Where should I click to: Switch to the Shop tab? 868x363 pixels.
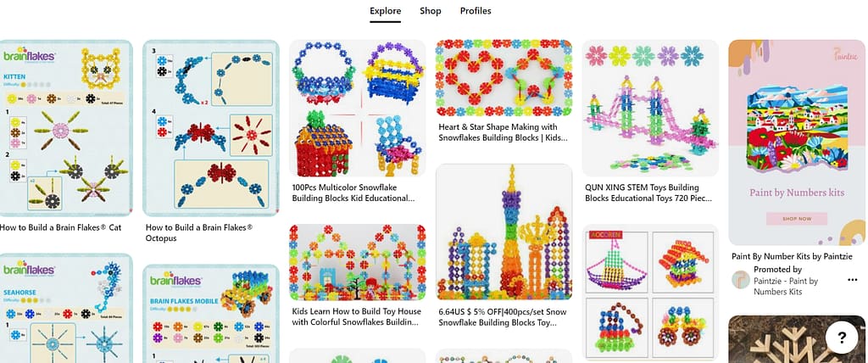pyautogui.click(x=430, y=10)
